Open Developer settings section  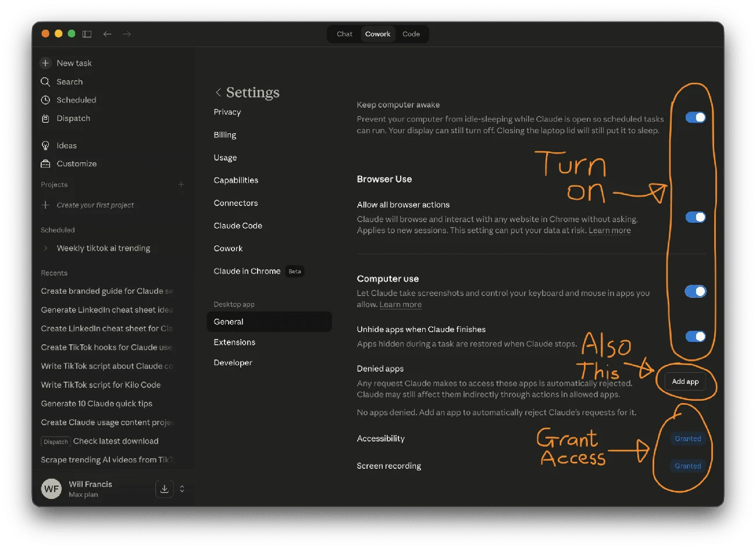pos(233,363)
